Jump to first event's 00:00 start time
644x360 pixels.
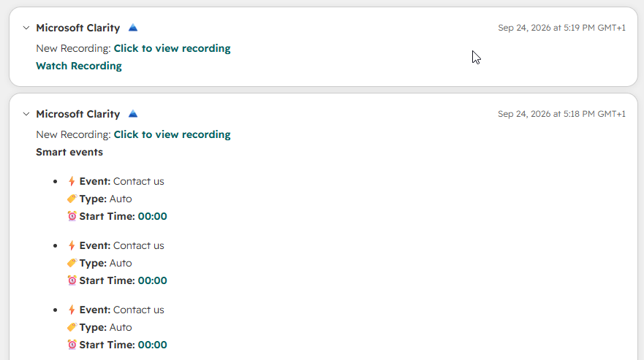tap(152, 216)
